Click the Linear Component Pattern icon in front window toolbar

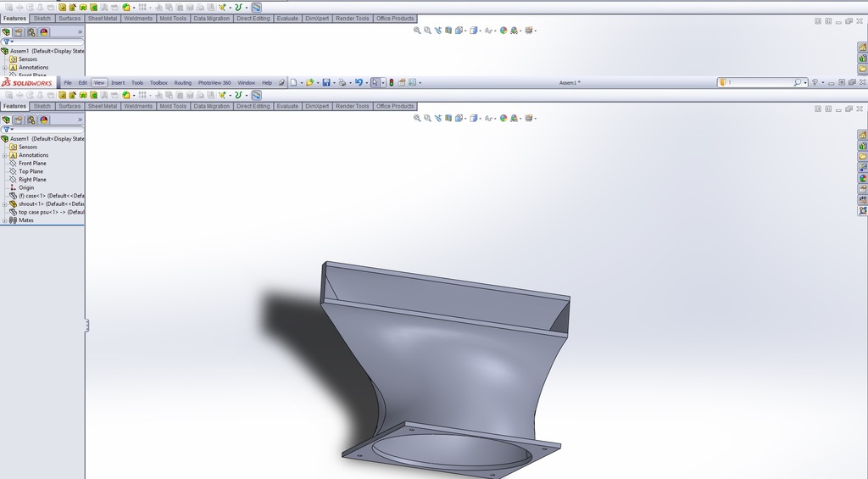[x=142, y=95]
